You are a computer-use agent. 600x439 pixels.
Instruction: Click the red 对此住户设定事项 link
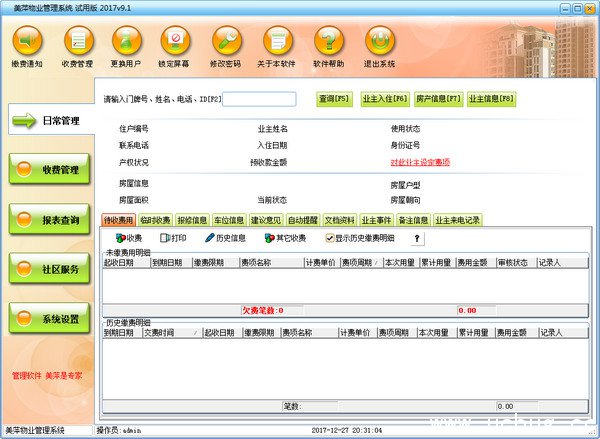[420, 162]
